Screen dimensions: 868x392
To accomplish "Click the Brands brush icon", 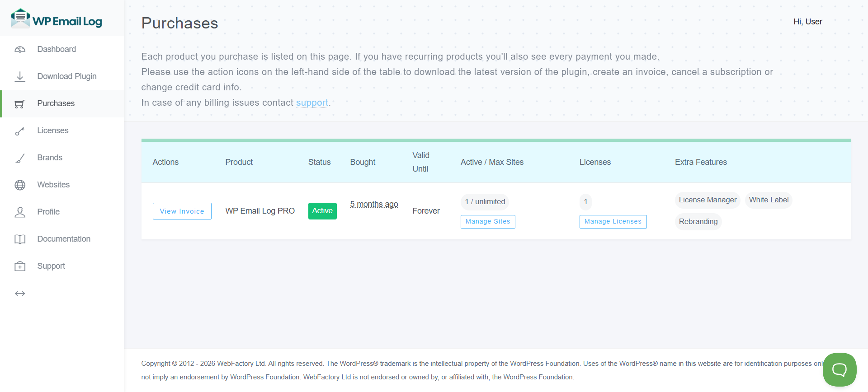I will click(20, 158).
